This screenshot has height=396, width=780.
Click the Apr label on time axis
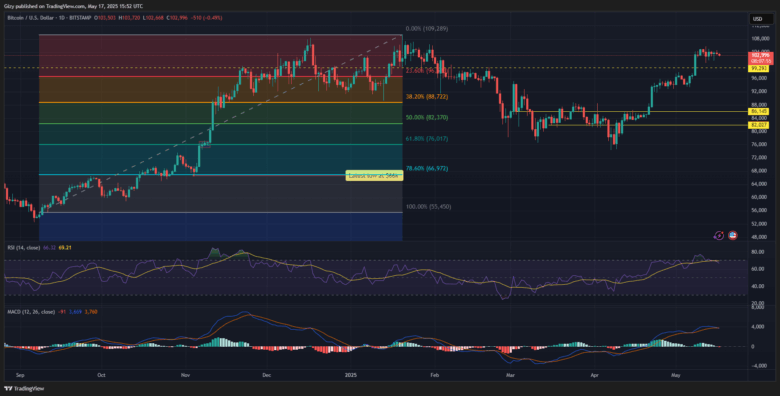coord(593,374)
